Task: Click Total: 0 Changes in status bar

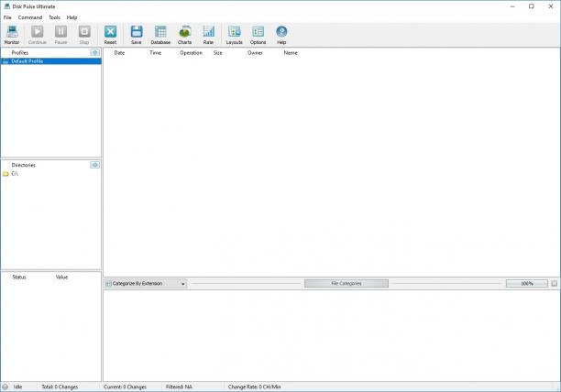Action: click(60, 387)
